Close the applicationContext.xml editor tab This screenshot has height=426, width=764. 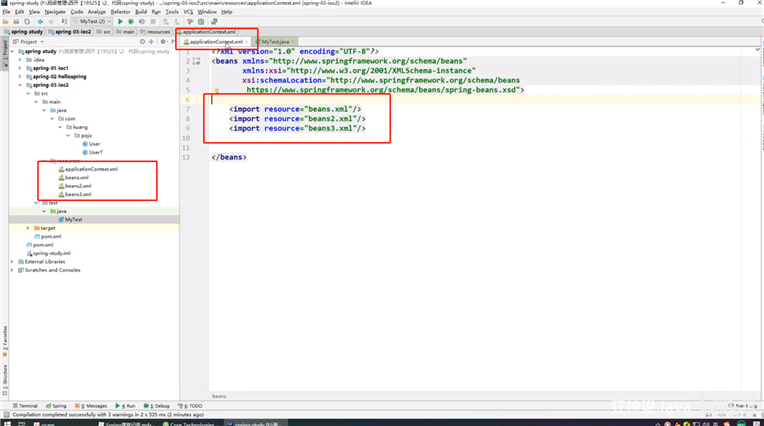click(x=247, y=42)
